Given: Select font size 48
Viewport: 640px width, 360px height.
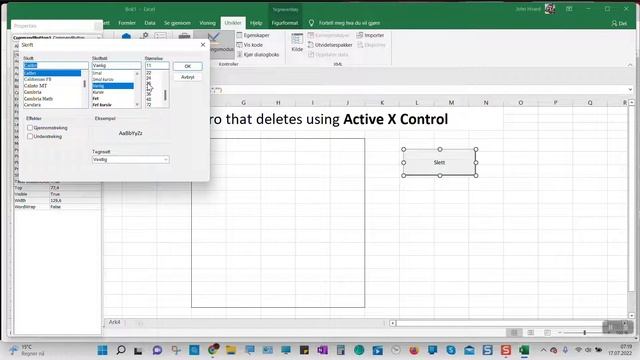Looking at the screenshot, I should pyautogui.click(x=149, y=99).
